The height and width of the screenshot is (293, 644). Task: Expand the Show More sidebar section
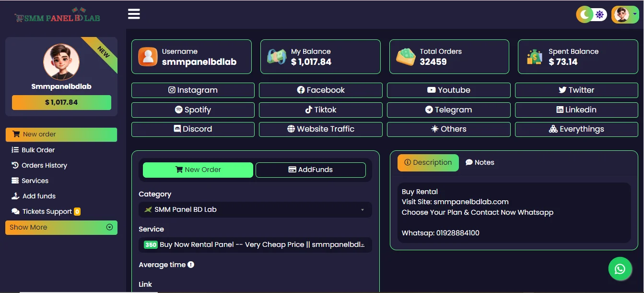(x=61, y=227)
